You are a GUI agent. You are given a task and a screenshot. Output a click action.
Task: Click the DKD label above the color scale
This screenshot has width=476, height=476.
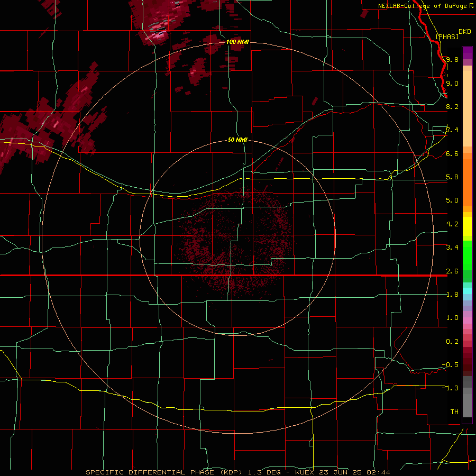pos(465,32)
